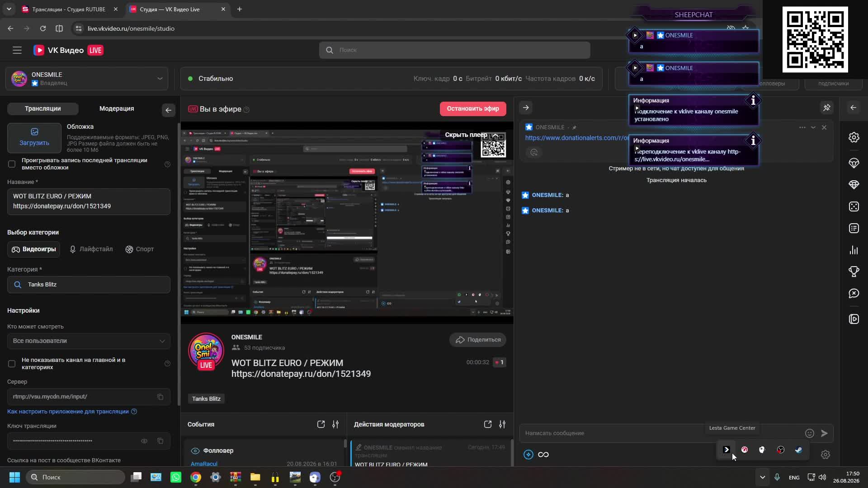Image resolution: width=868 pixels, height=488 pixels.
Task: Collapse the pinned message with chevron
Action: [x=813, y=127]
